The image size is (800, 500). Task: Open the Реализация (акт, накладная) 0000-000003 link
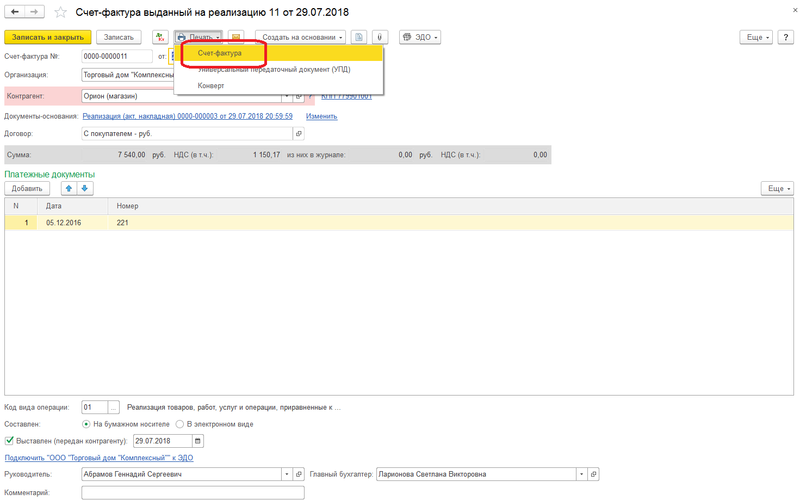pos(188,116)
